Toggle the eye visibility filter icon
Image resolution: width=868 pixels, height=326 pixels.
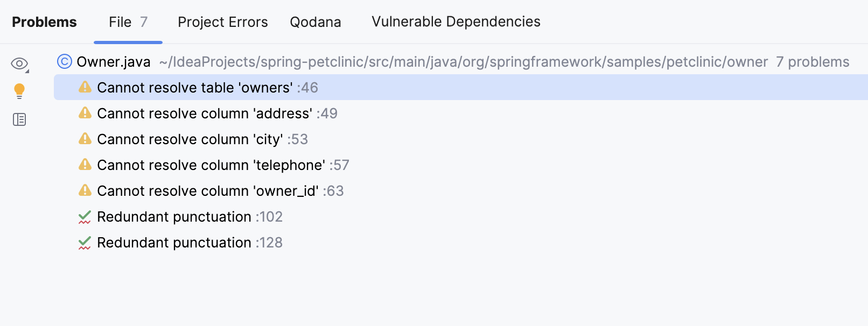tap(17, 63)
